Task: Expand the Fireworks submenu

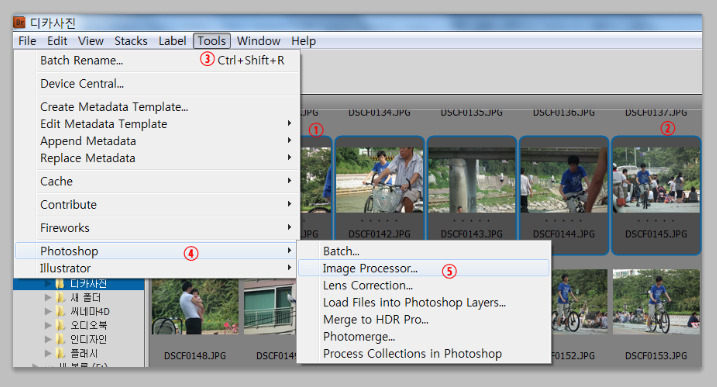Action: tap(157, 228)
